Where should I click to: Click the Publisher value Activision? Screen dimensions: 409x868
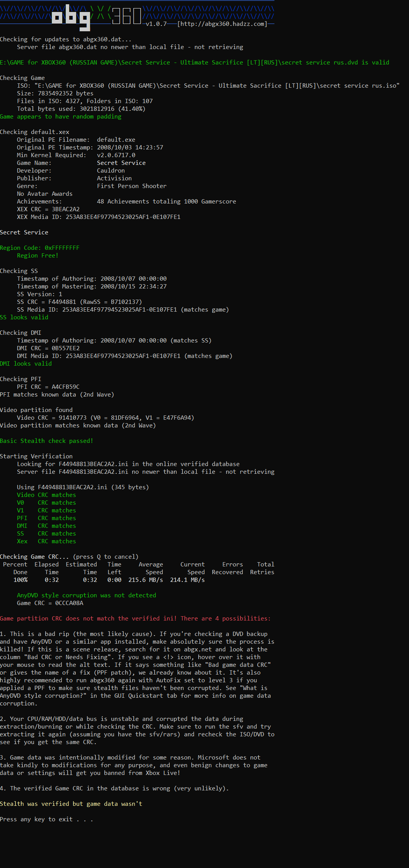click(114, 178)
